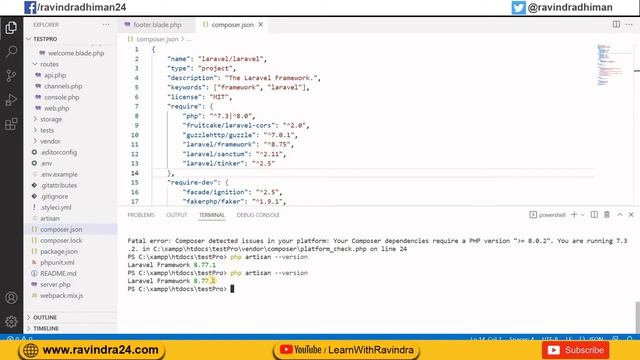The height and width of the screenshot is (360, 640).
Task: Open composer.lock file
Action: point(70,240)
